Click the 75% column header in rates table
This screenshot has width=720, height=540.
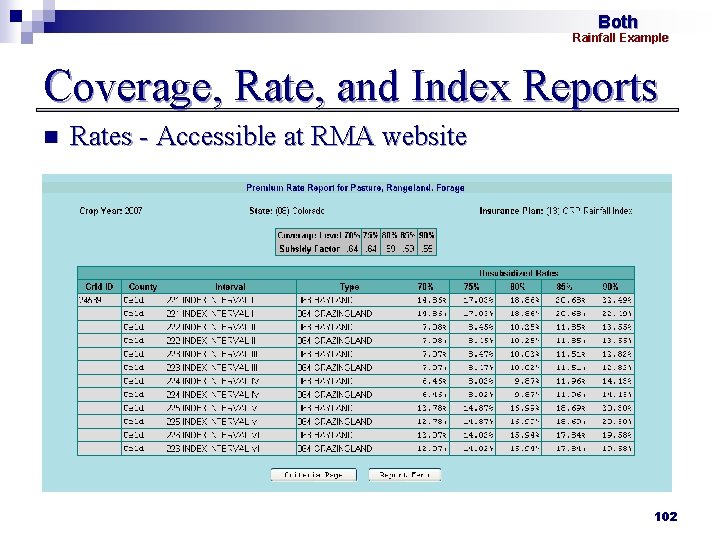click(x=472, y=287)
